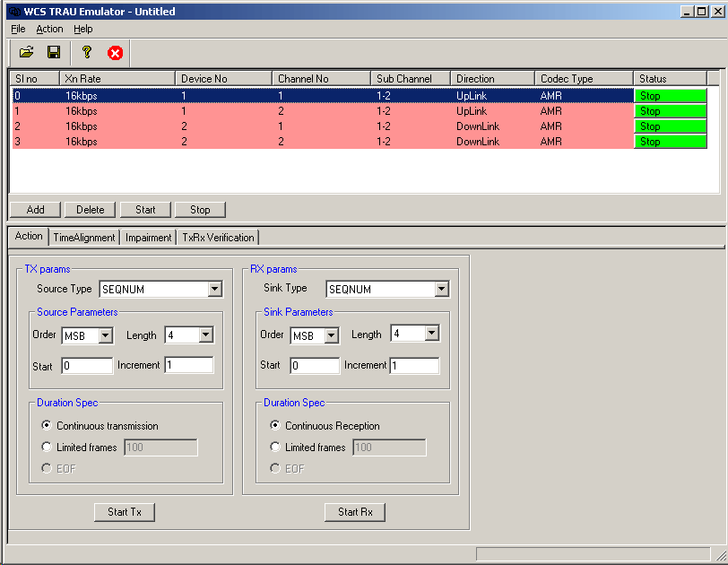The height and width of the screenshot is (565, 728).
Task: Click the Xn Rate column header
Action: click(x=117, y=78)
